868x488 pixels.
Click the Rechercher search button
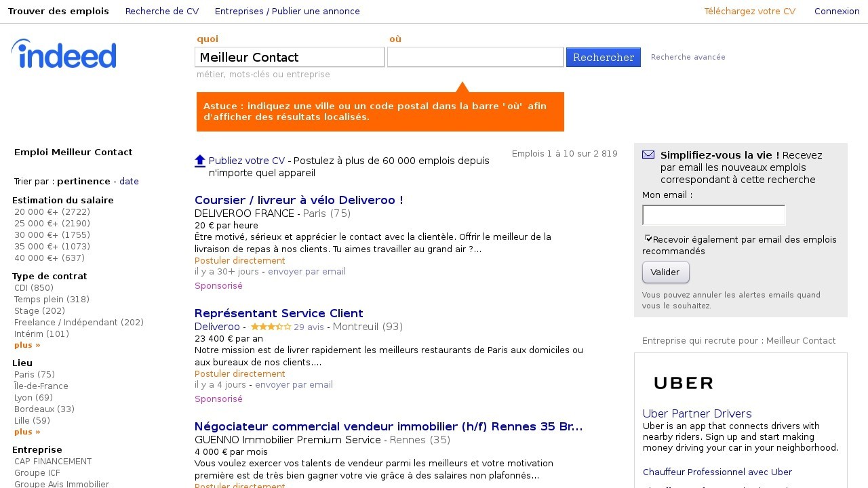604,58
